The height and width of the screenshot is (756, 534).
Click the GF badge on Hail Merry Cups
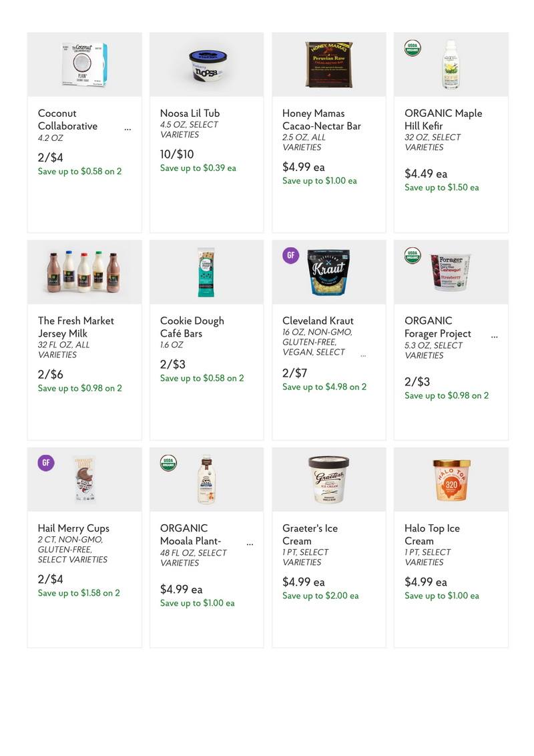click(x=46, y=463)
